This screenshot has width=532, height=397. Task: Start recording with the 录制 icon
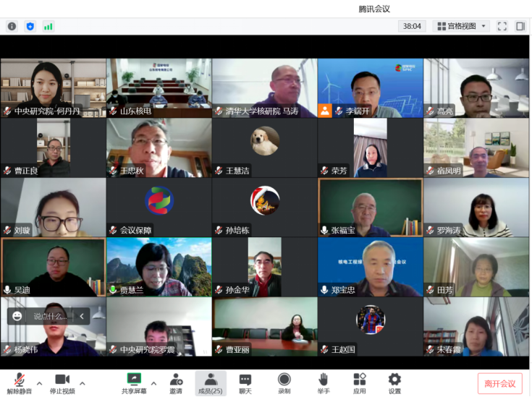click(x=284, y=383)
